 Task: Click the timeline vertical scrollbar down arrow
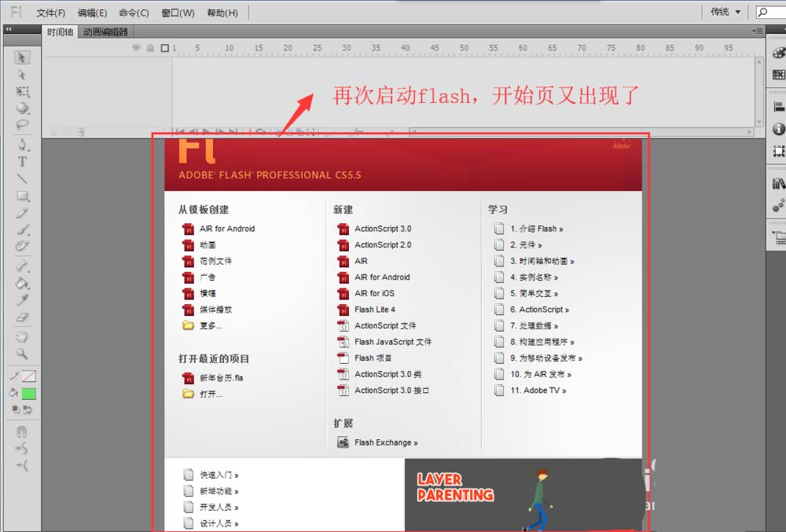coord(759,122)
